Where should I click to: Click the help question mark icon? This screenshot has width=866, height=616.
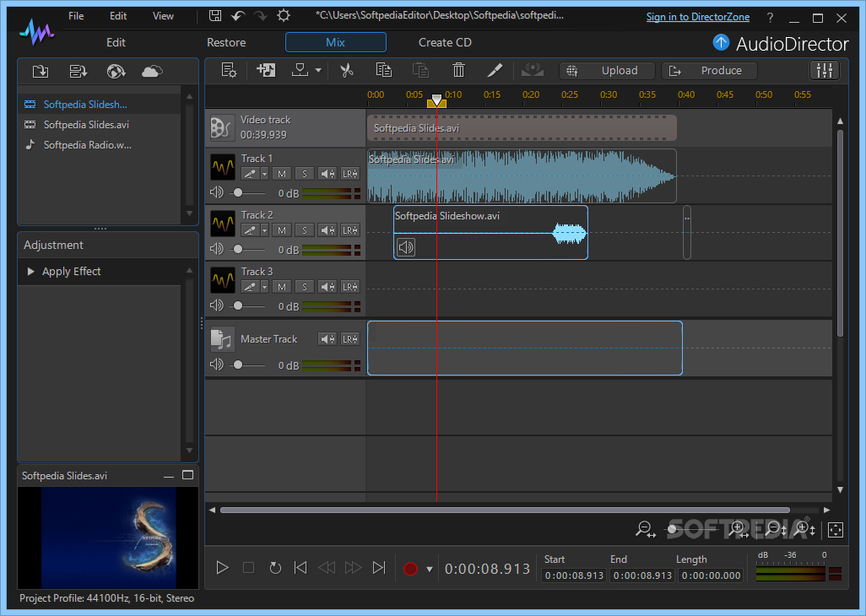pyautogui.click(x=770, y=18)
